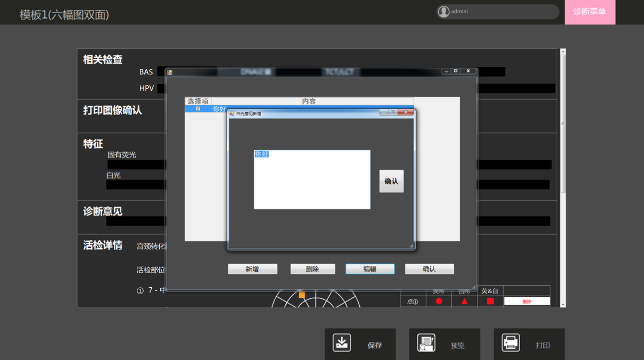Click the red square marker in 点① row
The height and width of the screenshot is (360, 644).
[490, 301]
